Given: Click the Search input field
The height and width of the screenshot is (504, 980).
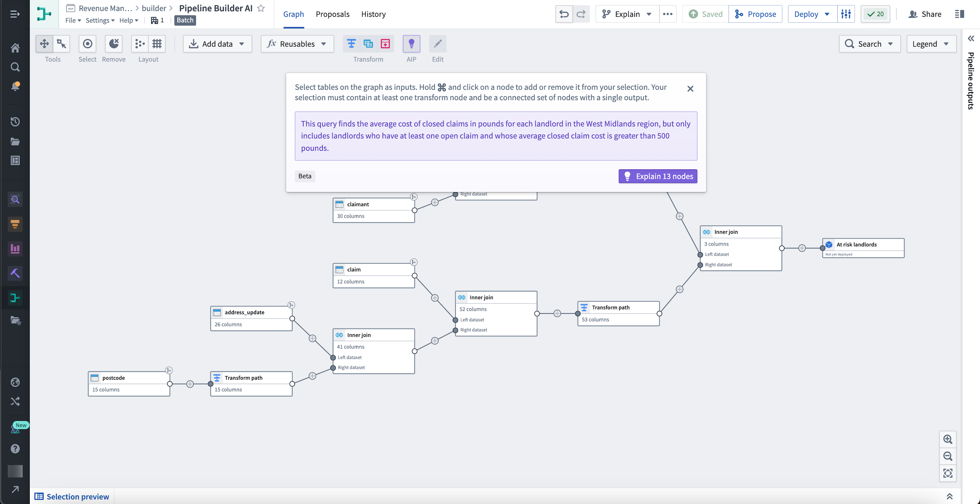Looking at the screenshot, I should [870, 44].
